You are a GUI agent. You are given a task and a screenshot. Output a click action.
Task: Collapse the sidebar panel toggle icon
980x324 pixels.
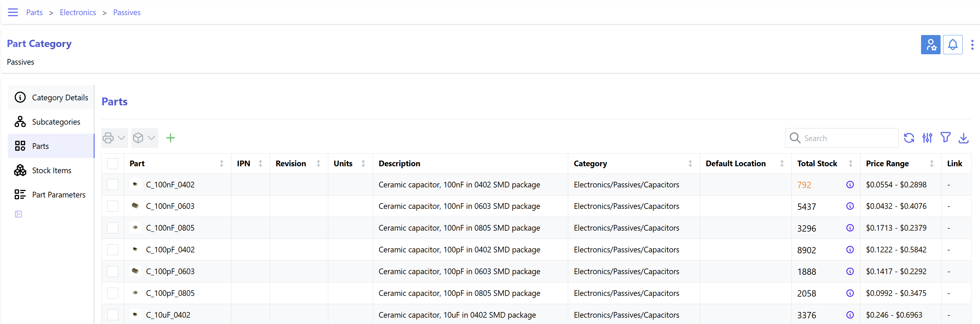click(x=18, y=214)
